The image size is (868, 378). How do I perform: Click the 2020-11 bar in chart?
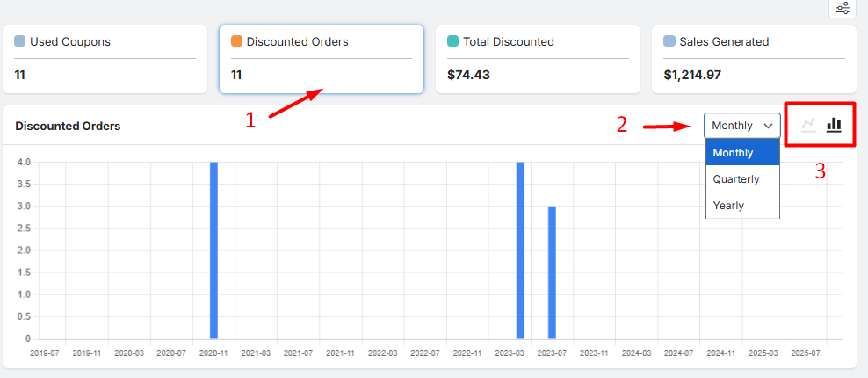click(213, 251)
